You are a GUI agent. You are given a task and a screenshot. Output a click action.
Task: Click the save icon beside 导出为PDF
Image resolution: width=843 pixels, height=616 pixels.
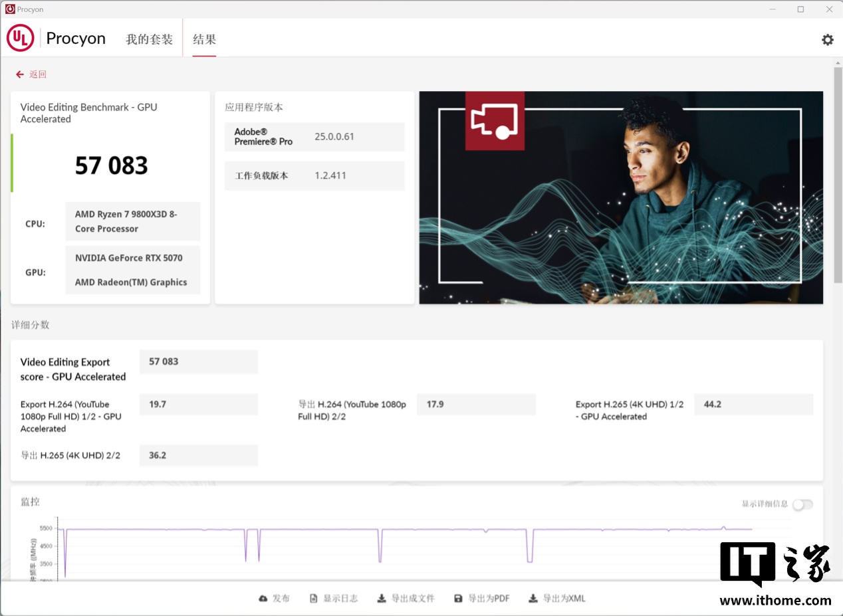tap(458, 598)
